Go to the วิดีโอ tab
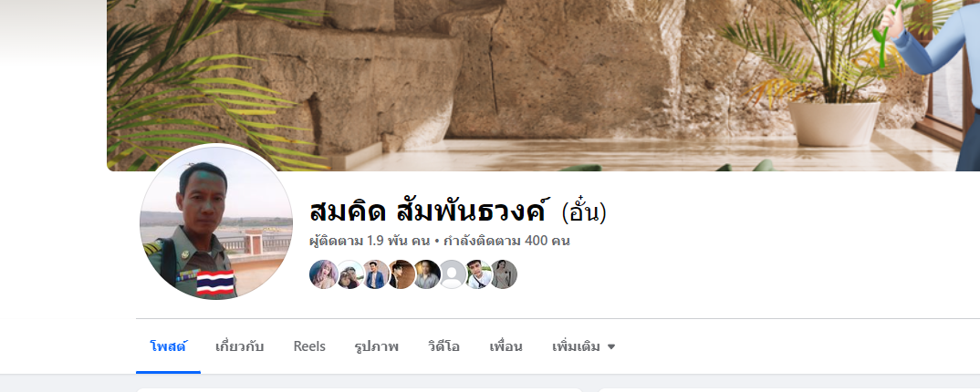 [443, 346]
